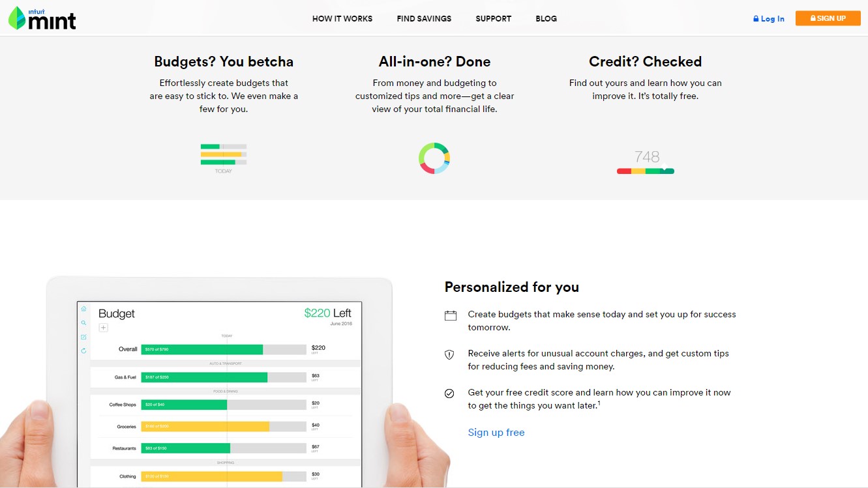Image resolution: width=868 pixels, height=488 pixels.
Task: Click the plus button under Budget heading
Action: pyautogui.click(x=103, y=328)
